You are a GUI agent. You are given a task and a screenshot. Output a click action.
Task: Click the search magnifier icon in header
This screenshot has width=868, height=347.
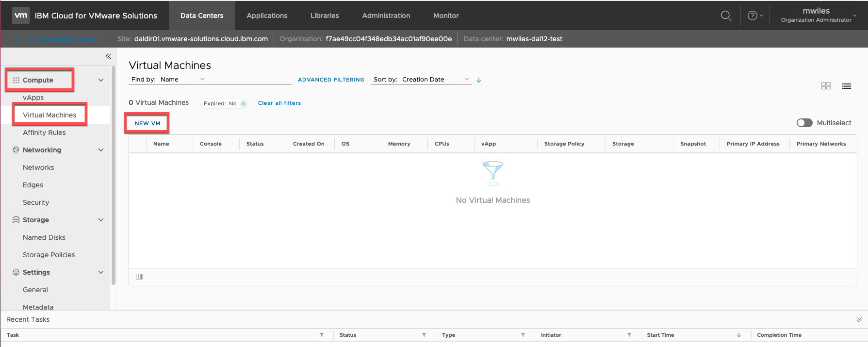(x=726, y=16)
